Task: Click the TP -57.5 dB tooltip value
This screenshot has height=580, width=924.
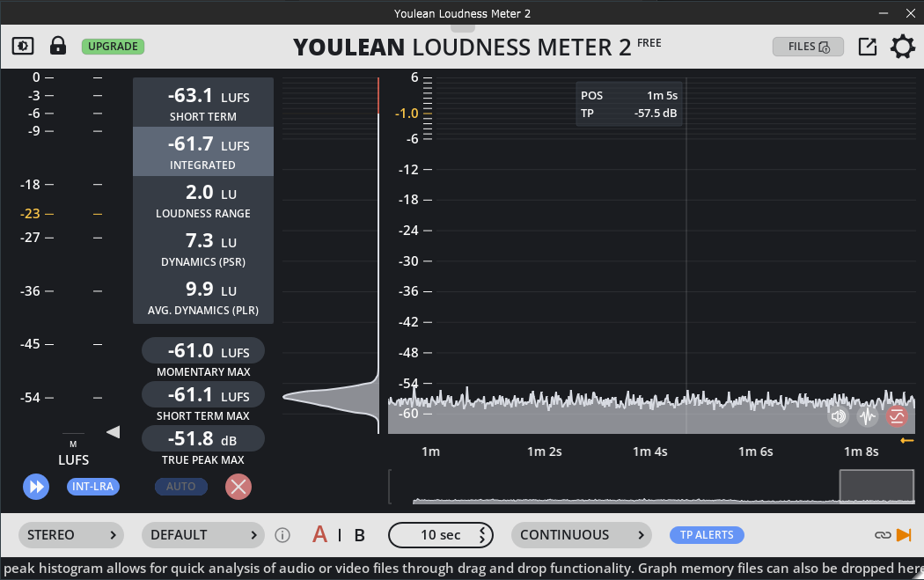Action: point(656,114)
